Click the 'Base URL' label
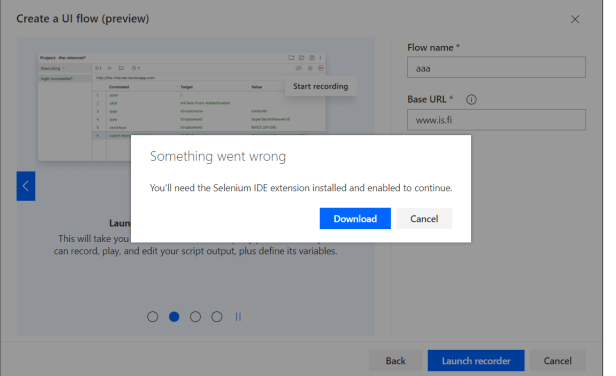 (x=427, y=99)
